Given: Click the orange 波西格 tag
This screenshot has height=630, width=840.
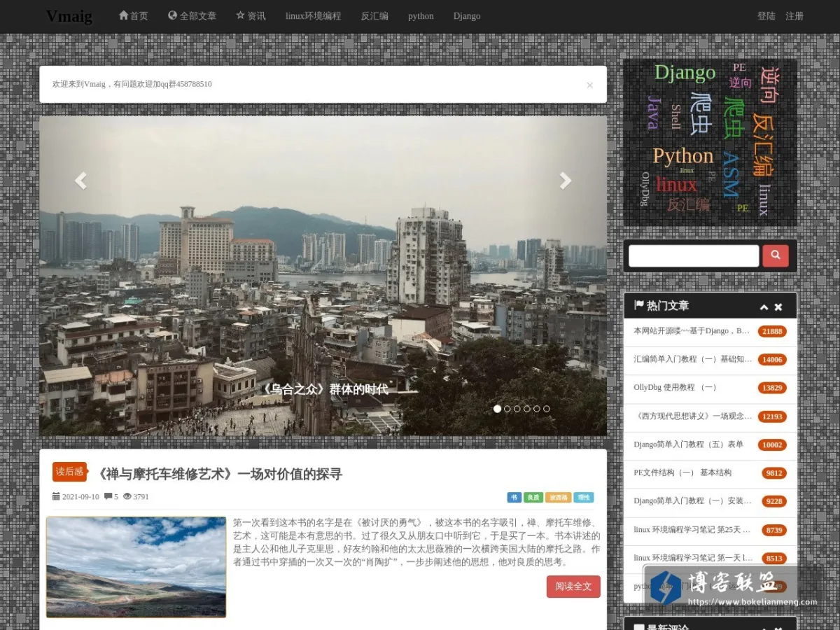Looking at the screenshot, I should 558,498.
